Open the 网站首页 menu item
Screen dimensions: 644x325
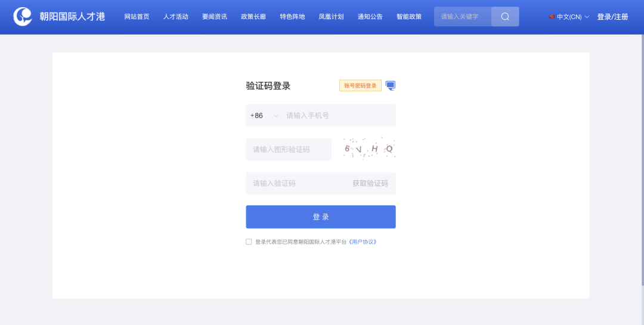[x=137, y=17]
